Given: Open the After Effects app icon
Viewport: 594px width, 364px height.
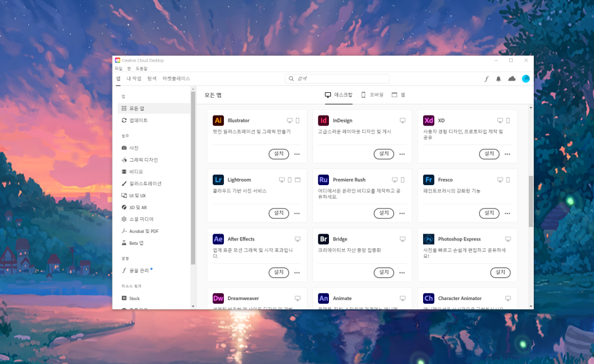Looking at the screenshot, I should [x=218, y=239].
